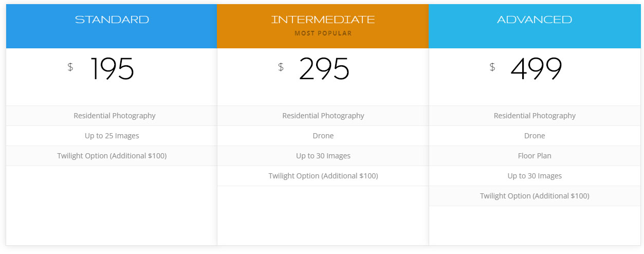Click the 499 price
644x254 pixels.
tap(536, 69)
